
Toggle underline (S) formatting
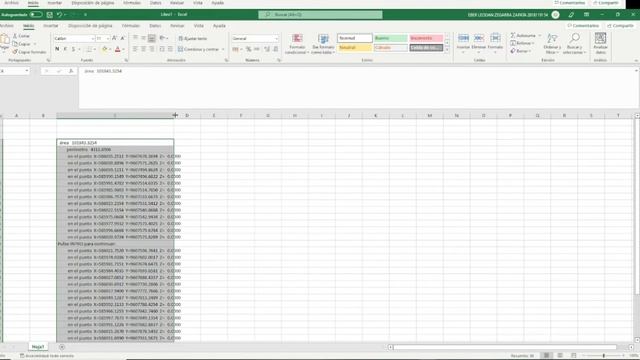[x=73, y=49]
